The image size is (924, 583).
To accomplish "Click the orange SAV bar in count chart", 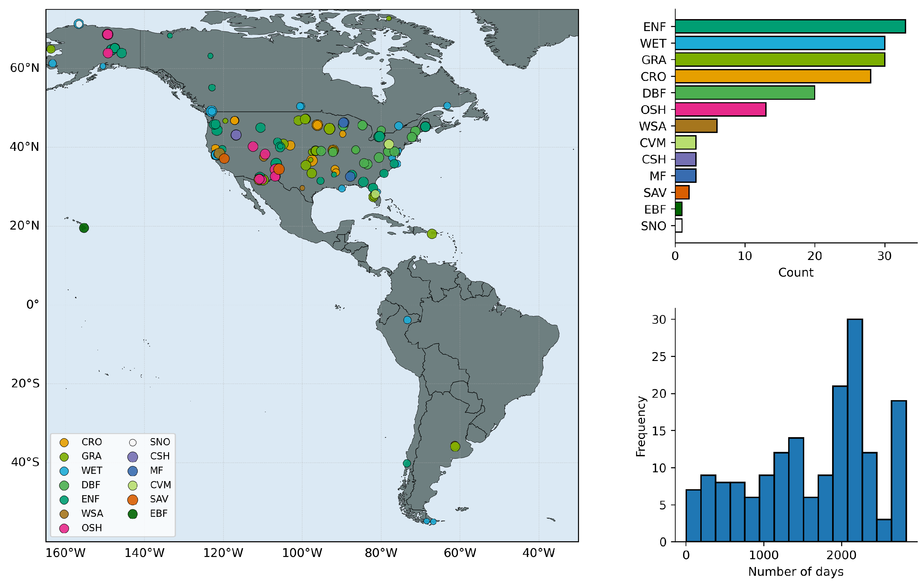I will click(682, 192).
